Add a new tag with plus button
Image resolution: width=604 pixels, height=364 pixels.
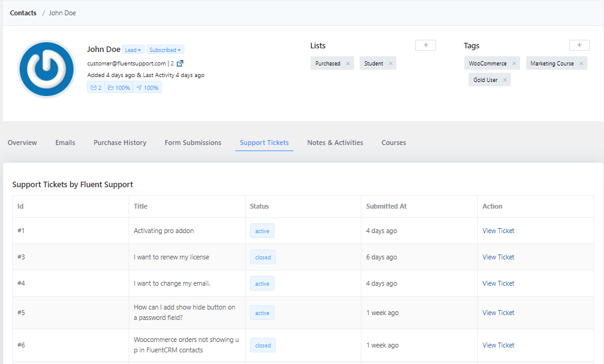click(579, 45)
